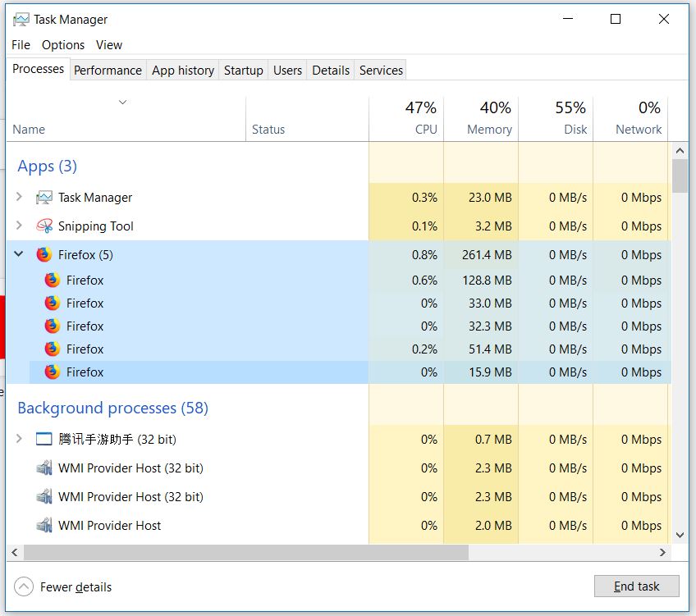Click the 261.4 MB memory value

[x=487, y=255]
